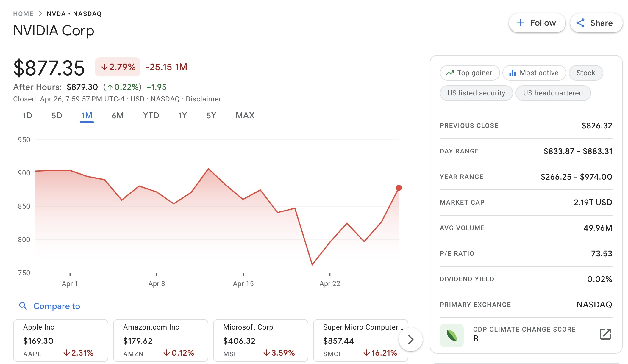Screen dimensions: 628x364
Task: Click the Stock category chip
Action: (586, 73)
